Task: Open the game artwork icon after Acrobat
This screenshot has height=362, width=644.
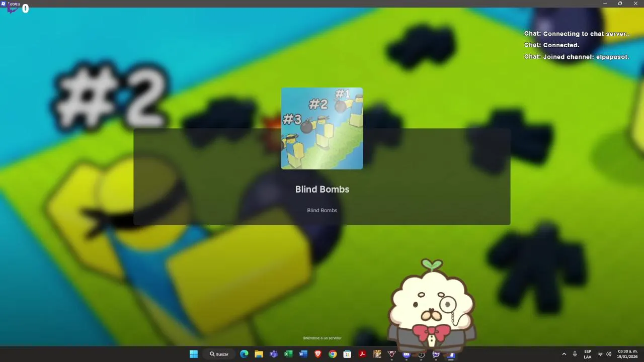Action: pos(377,354)
